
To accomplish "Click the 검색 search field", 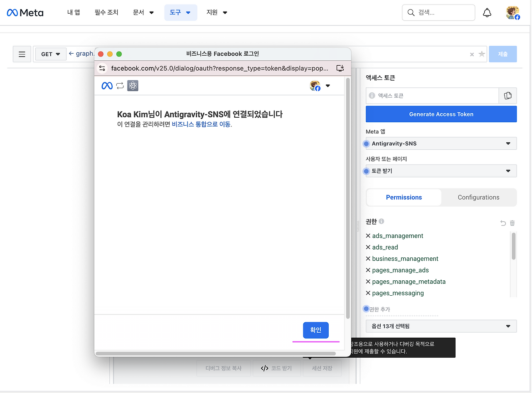I will pos(438,12).
